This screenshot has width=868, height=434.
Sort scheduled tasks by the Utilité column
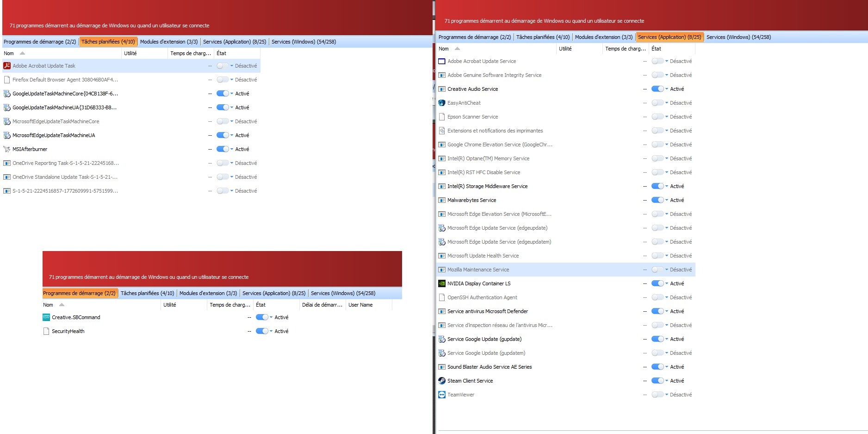point(144,53)
